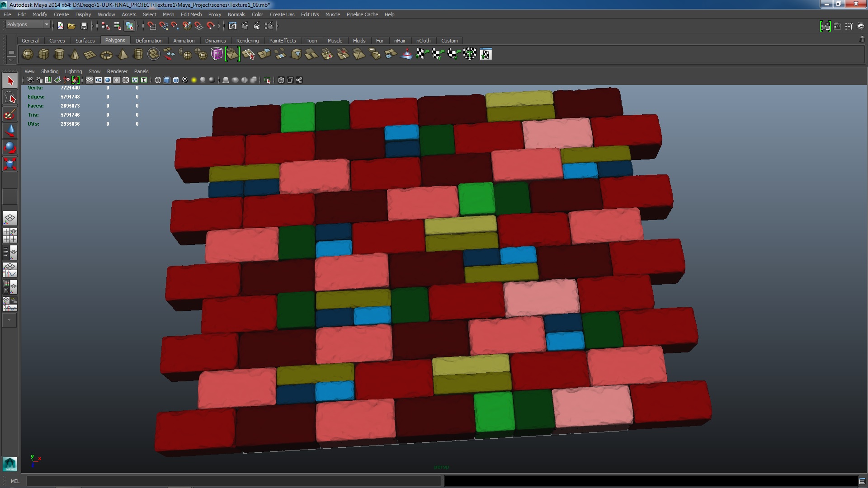Image resolution: width=868 pixels, height=488 pixels.
Task: Open the viewport Shading menu
Action: pos(49,71)
